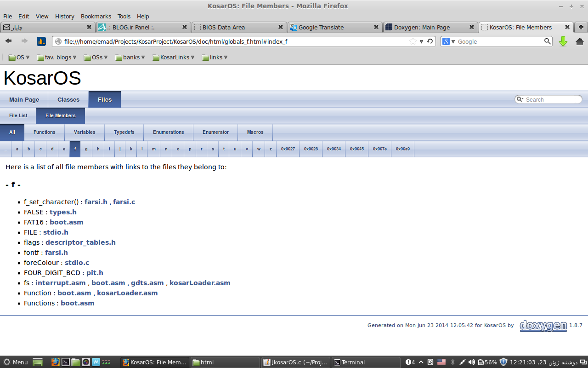Open the color wheel launcher in panel
This screenshot has width=588, height=368.
tap(86, 362)
